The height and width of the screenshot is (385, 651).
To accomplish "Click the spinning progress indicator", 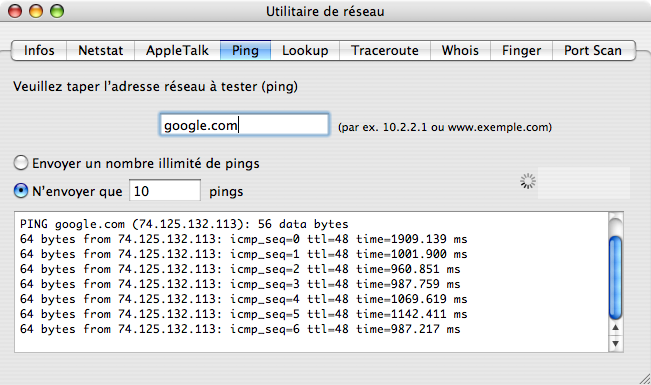I will tap(528, 181).
